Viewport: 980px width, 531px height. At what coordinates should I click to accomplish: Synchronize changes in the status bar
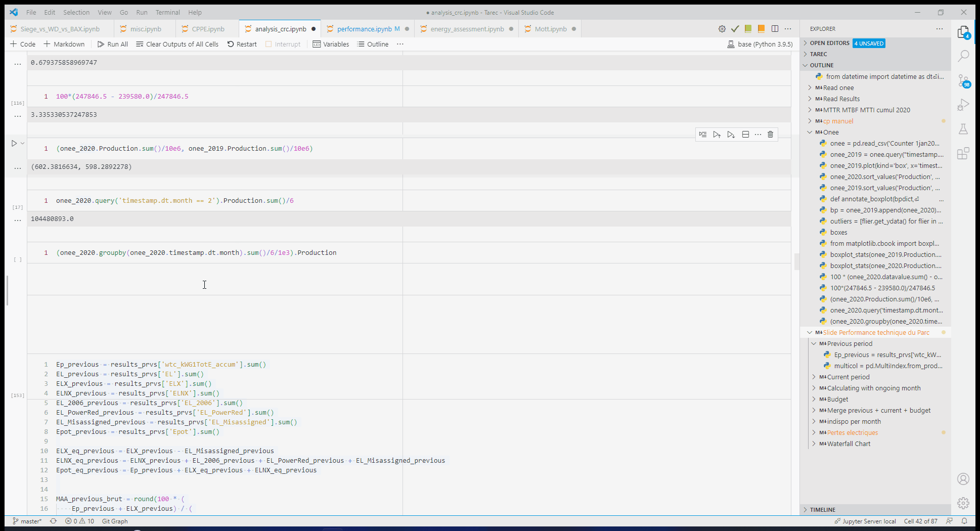(x=53, y=521)
